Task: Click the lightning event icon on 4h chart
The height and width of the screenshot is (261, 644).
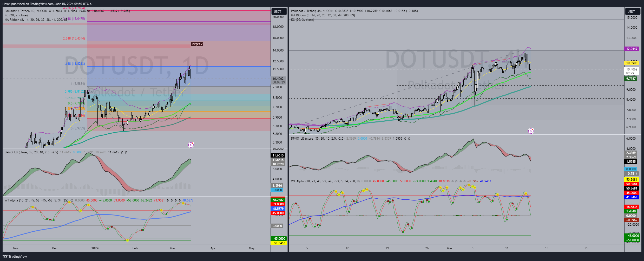Action: coord(531,131)
